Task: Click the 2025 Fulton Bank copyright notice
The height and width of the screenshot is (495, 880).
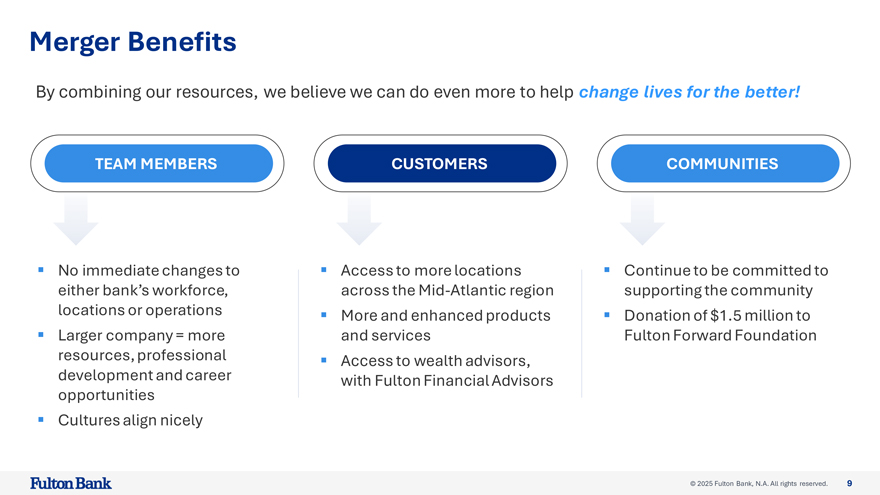Action: pyautogui.click(x=758, y=484)
